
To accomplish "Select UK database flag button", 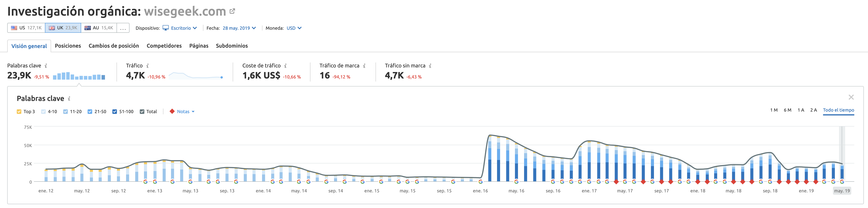I will [x=63, y=28].
